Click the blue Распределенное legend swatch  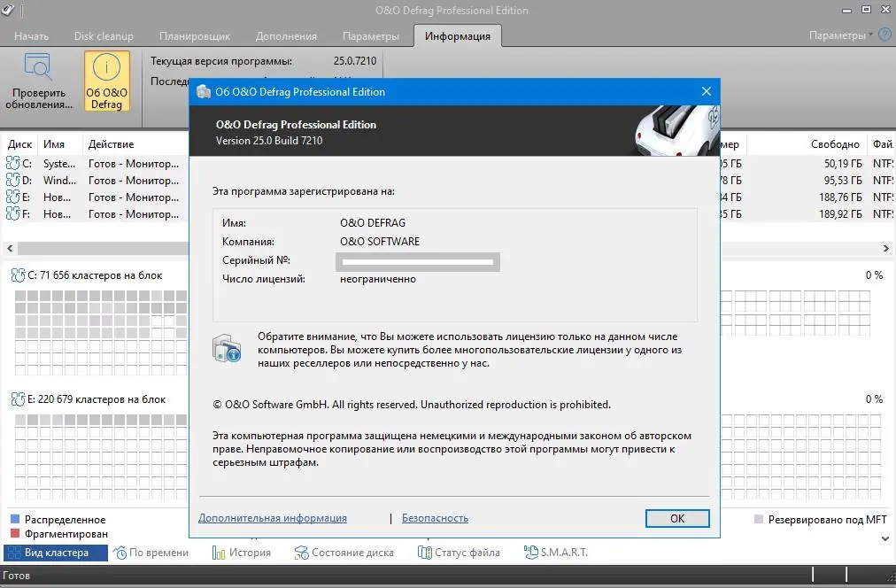(15, 520)
